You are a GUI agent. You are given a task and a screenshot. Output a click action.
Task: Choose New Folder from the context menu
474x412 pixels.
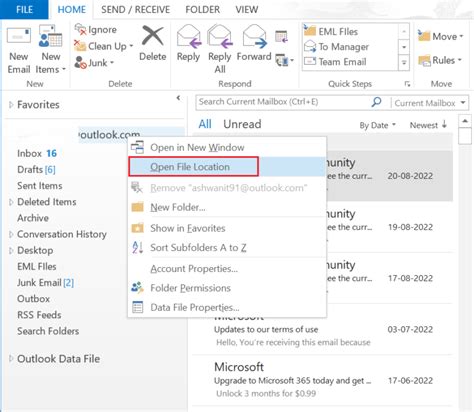tap(227, 207)
